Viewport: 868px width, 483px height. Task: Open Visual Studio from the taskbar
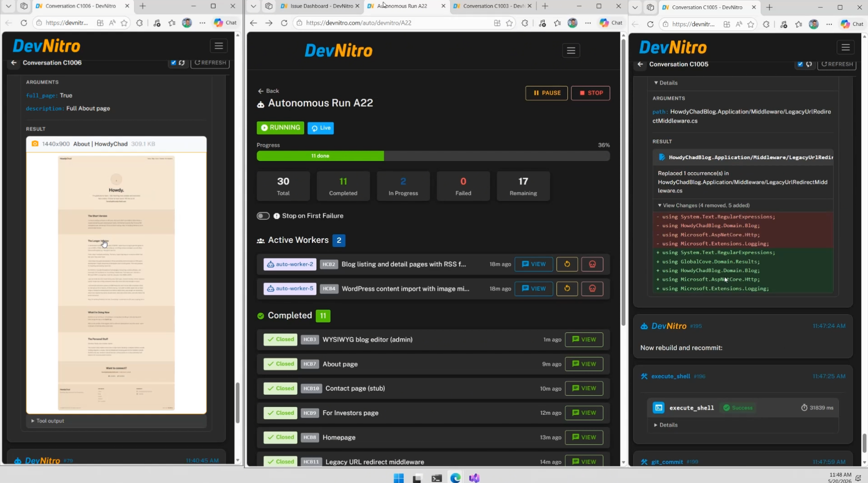tap(474, 478)
